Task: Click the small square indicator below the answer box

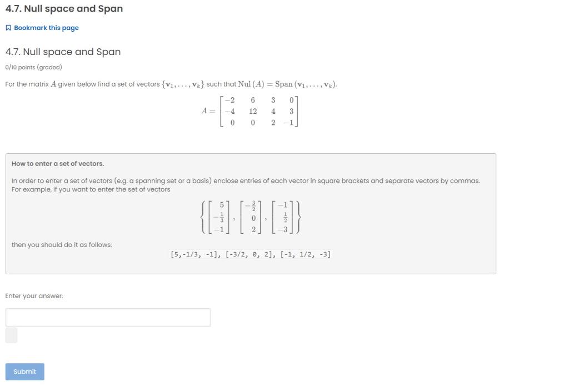Action: point(11,335)
